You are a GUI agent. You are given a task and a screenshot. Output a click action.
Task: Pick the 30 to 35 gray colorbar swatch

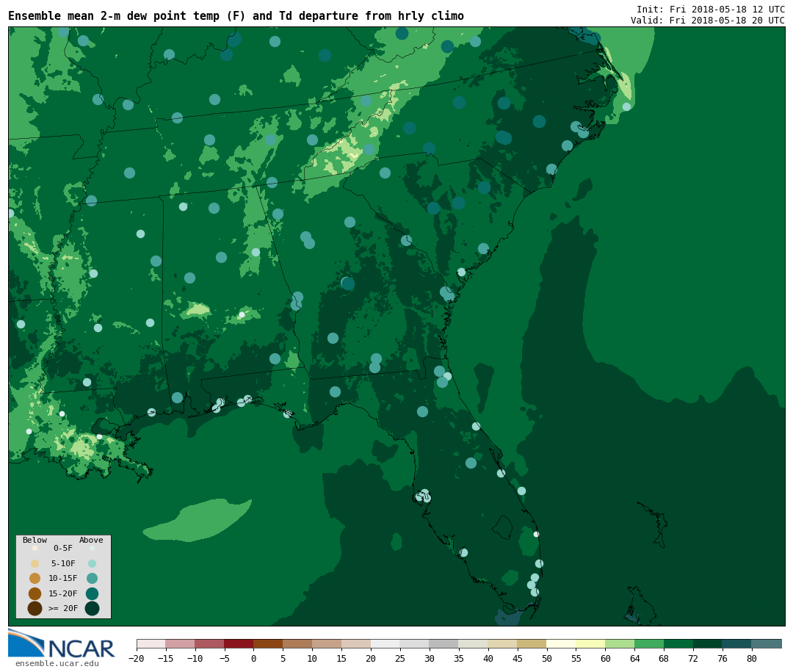444,643
